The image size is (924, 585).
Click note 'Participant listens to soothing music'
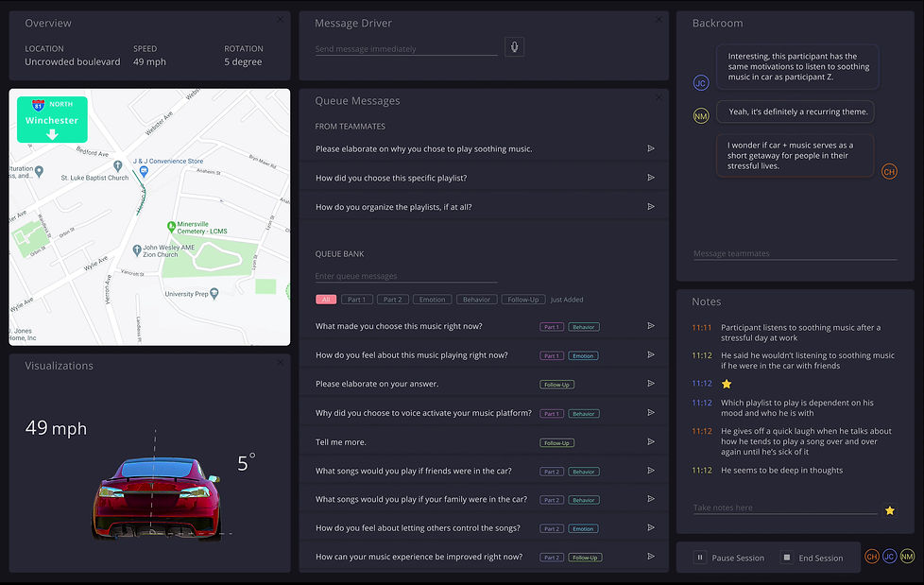coord(801,333)
